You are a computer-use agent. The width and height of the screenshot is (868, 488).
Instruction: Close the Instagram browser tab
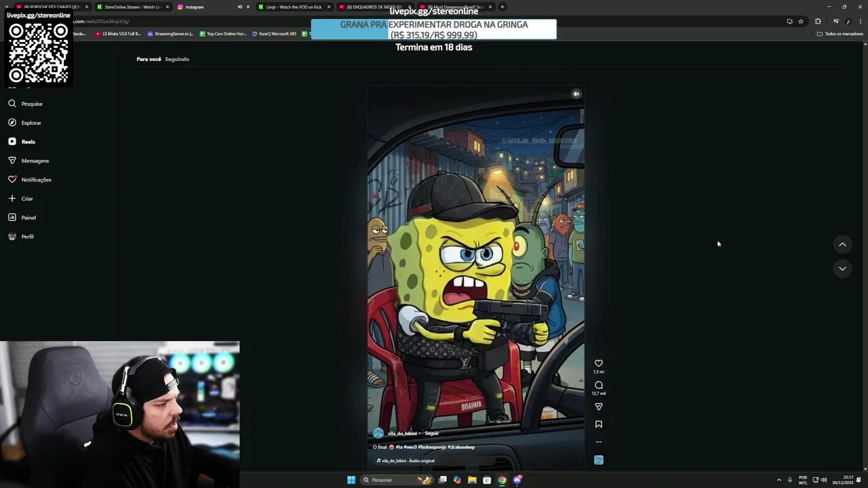(x=248, y=7)
